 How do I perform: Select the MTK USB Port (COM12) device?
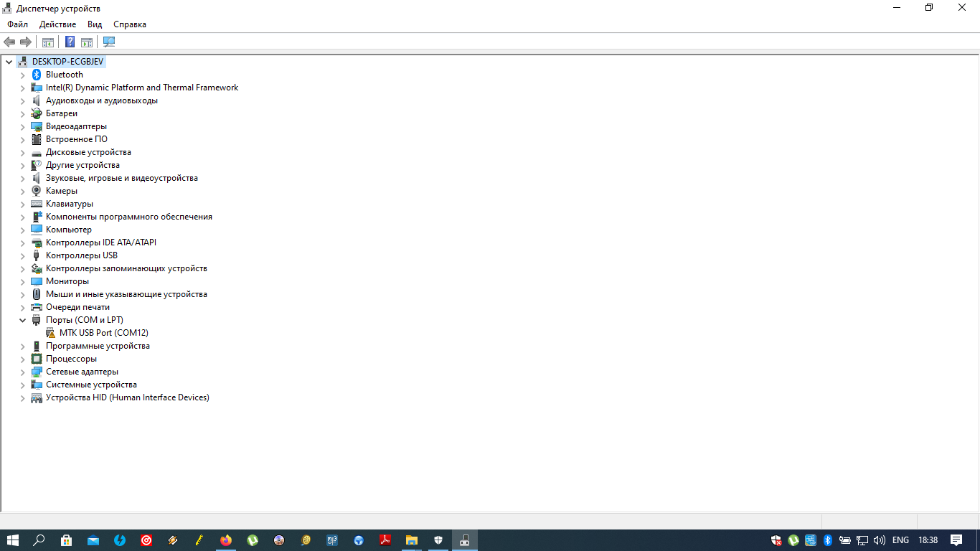click(103, 333)
